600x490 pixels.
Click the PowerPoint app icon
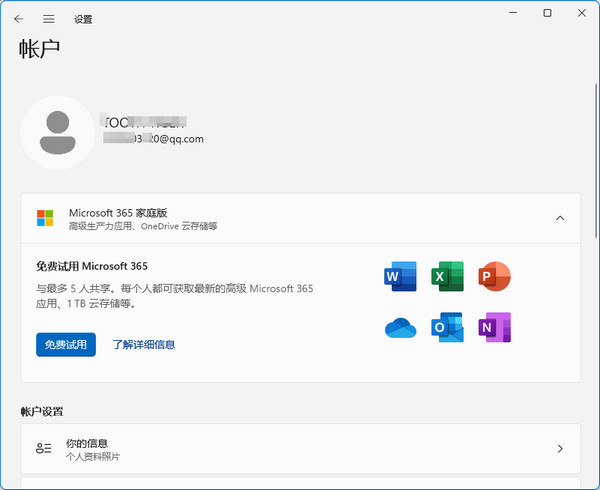pos(494,276)
